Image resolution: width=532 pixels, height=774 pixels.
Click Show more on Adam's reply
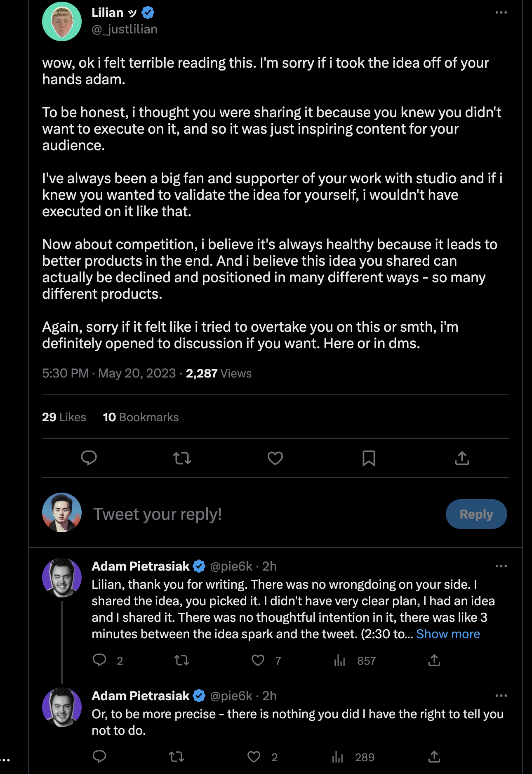pos(447,634)
